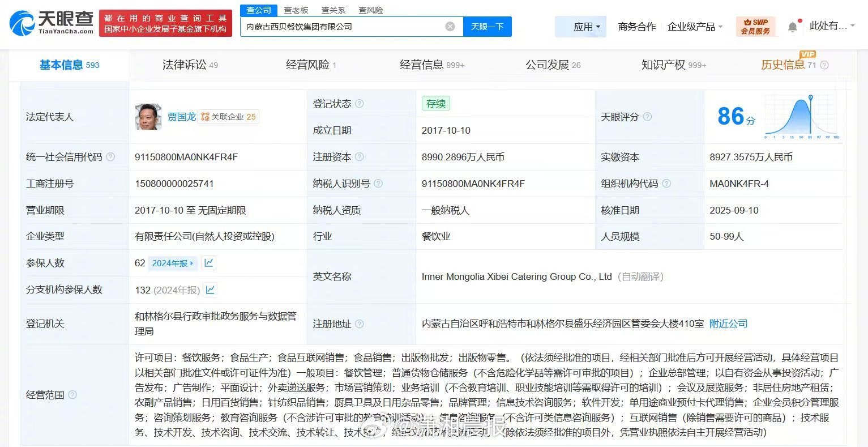Show help for 注册地址 question icon
The width and height of the screenshot is (868, 447).
[x=359, y=324]
